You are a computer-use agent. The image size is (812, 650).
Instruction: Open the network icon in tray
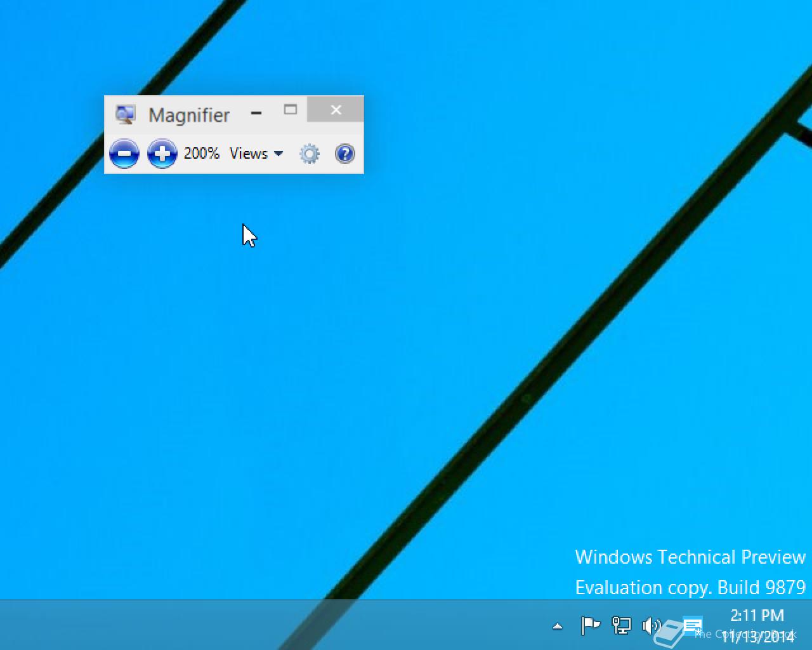coord(622,626)
